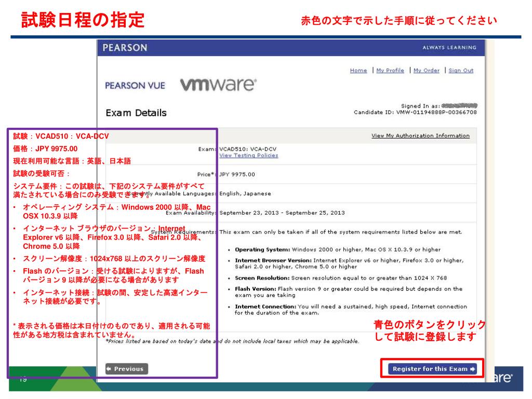Click the price value JPY 9975.00
Image resolution: width=532 pixels, height=399 pixels.
click(237, 175)
